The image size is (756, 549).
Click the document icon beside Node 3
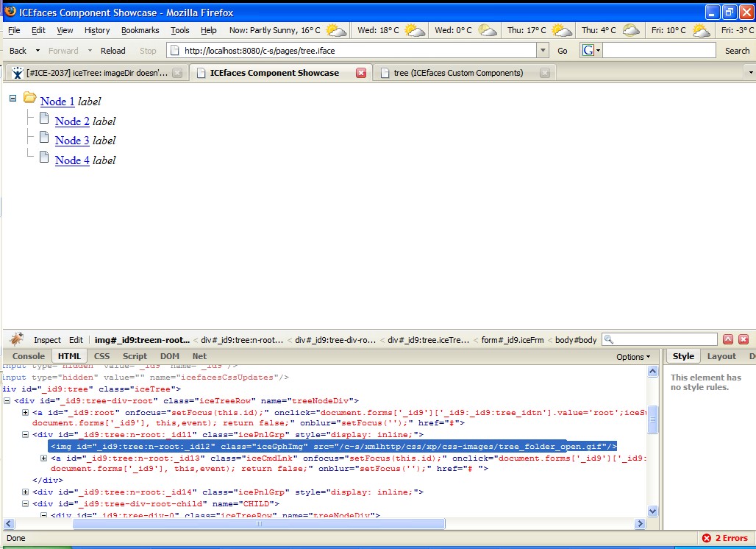click(44, 138)
